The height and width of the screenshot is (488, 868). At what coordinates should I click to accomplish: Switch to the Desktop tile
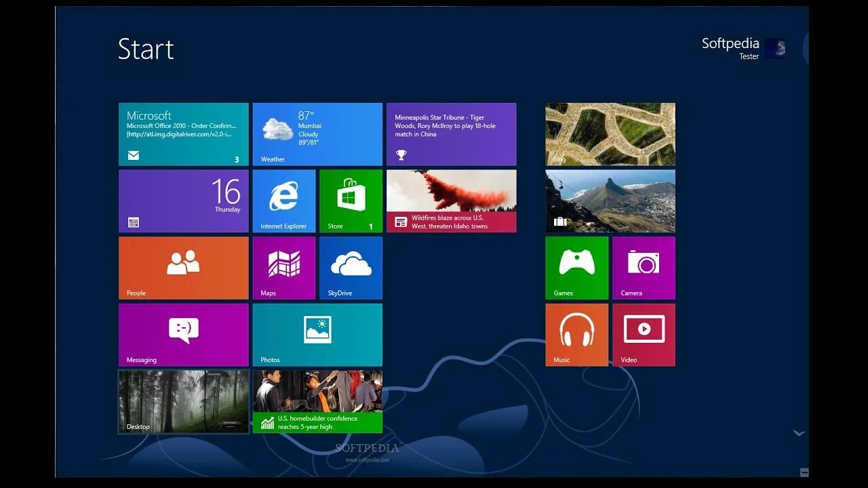tap(184, 401)
